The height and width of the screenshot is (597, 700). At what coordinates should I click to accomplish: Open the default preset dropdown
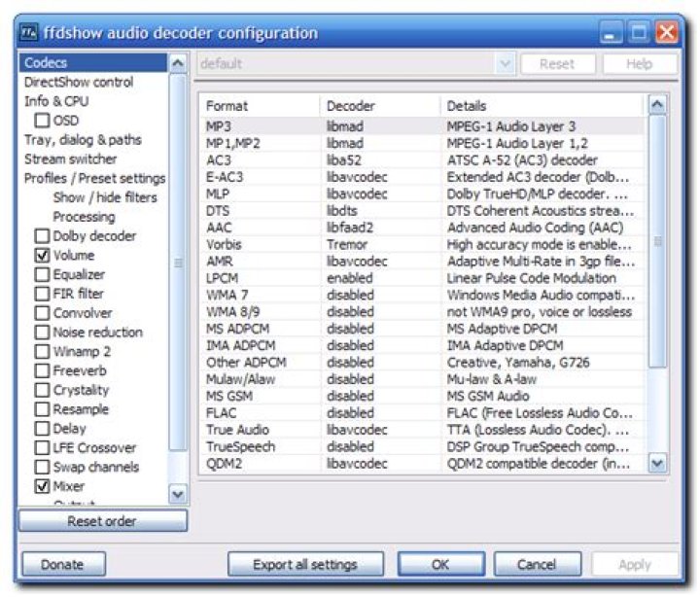[504, 64]
